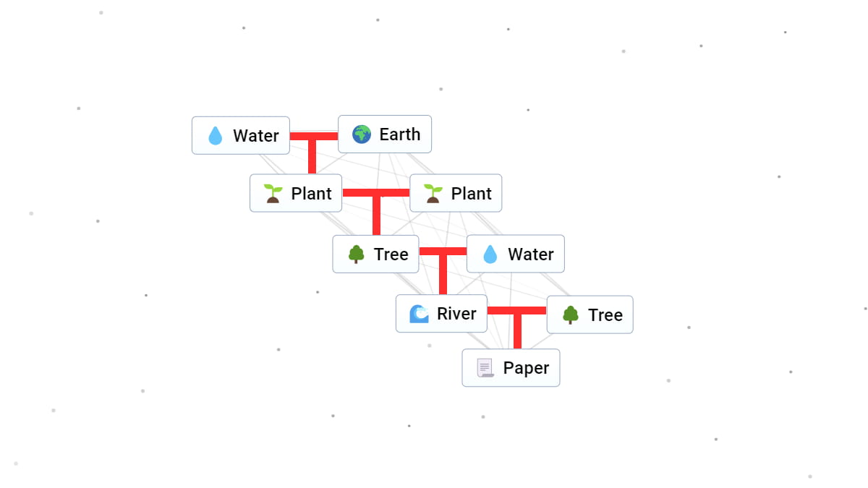Click Plant label on tile below Water
Image resolution: width=868 pixels, height=488 pixels.
(x=311, y=194)
